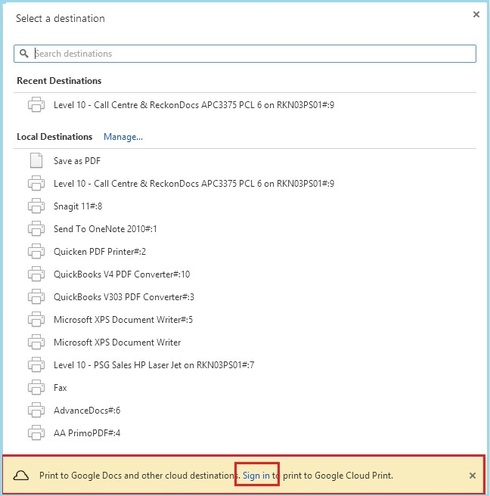The image size is (490, 496).
Task: Select Microsoft XPS Document Writer#:5
Action: coord(245,319)
